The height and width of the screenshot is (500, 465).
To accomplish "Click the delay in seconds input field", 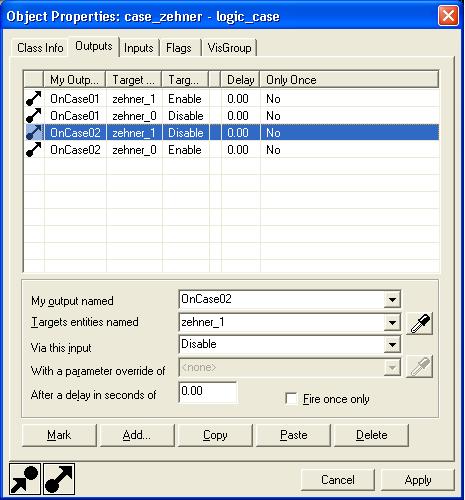I will pyautogui.click(x=208, y=392).
